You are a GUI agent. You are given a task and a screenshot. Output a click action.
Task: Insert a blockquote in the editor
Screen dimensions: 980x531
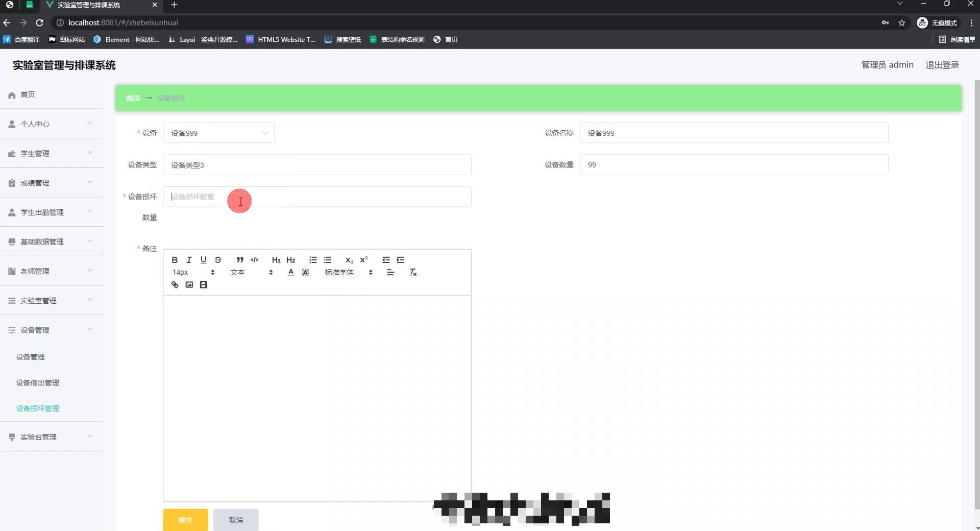(x=240, y=260)
